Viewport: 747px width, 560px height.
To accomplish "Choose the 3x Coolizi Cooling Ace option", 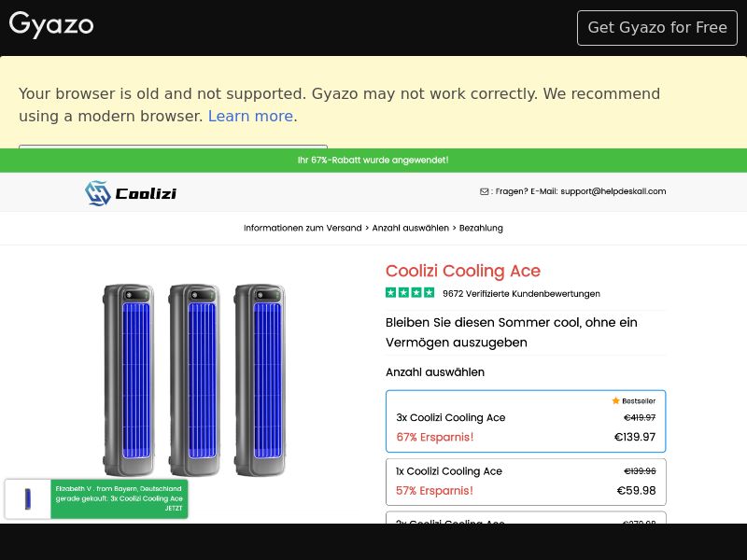I will click(x=526, y=421).
